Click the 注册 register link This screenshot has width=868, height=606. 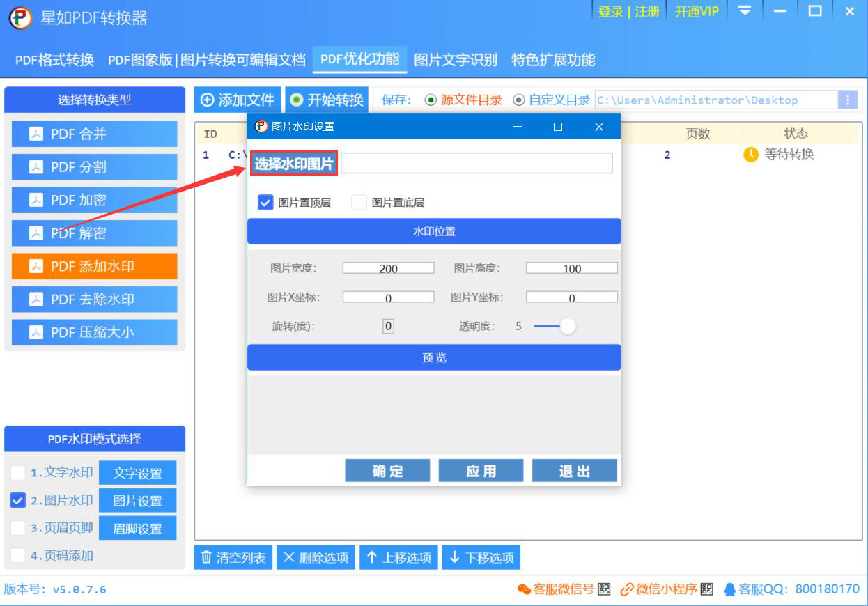[x=647, y=12]
